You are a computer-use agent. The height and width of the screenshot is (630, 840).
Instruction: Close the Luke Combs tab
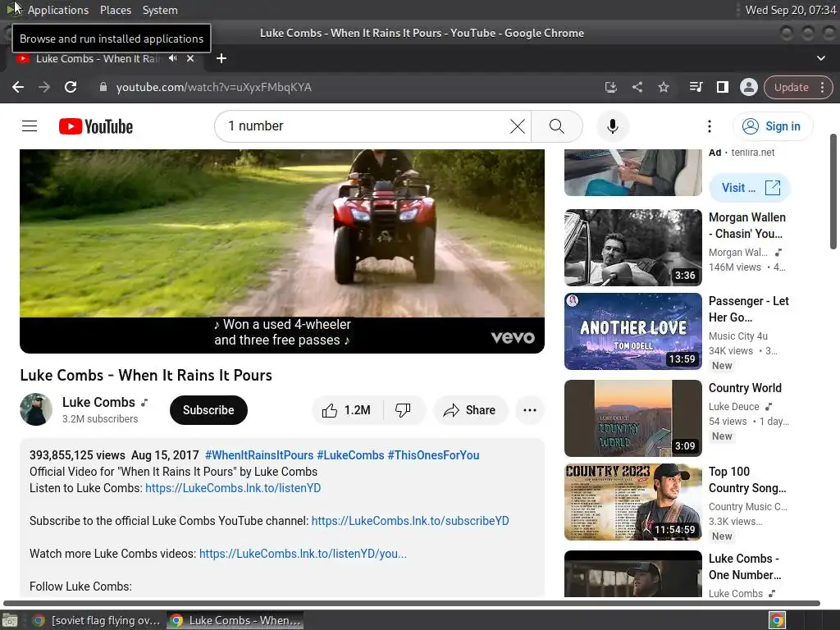point(190,58)
